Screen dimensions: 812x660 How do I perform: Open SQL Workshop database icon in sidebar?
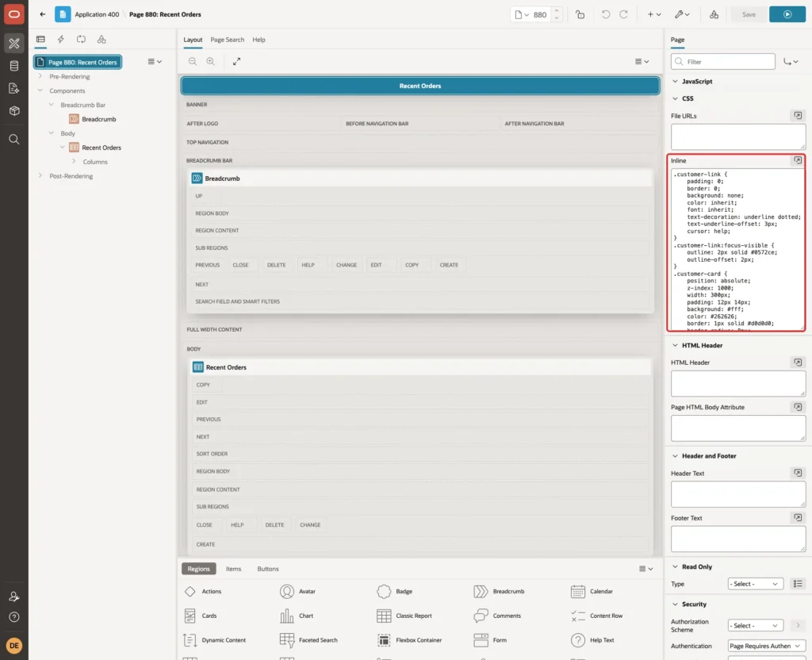(14, 66)
